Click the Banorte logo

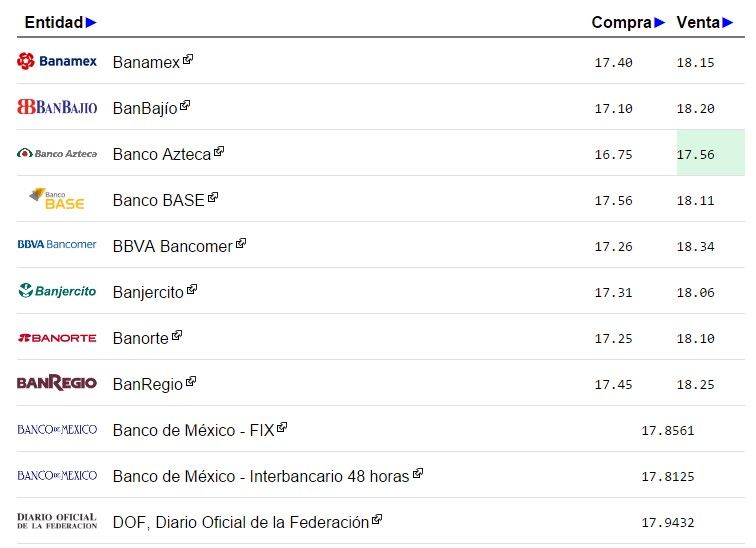coord(57,338)
